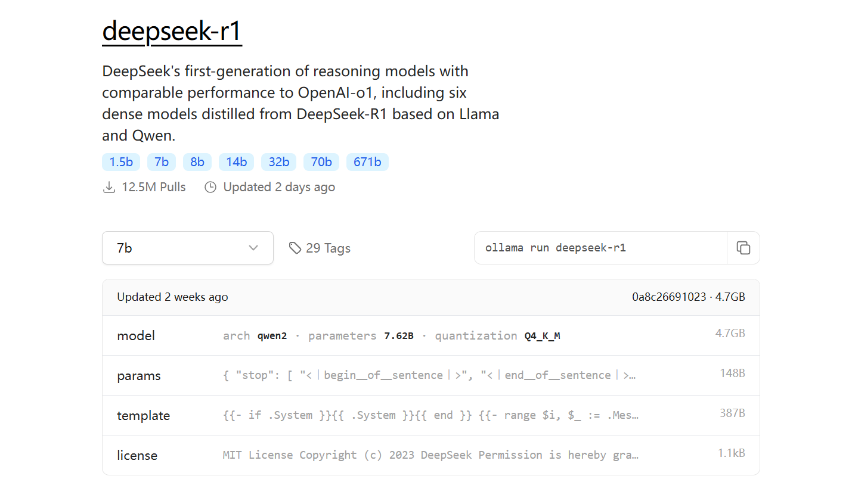Select the 1.5b parameter tag
This screenshot has height=504, width=852.
coord(120,161)
